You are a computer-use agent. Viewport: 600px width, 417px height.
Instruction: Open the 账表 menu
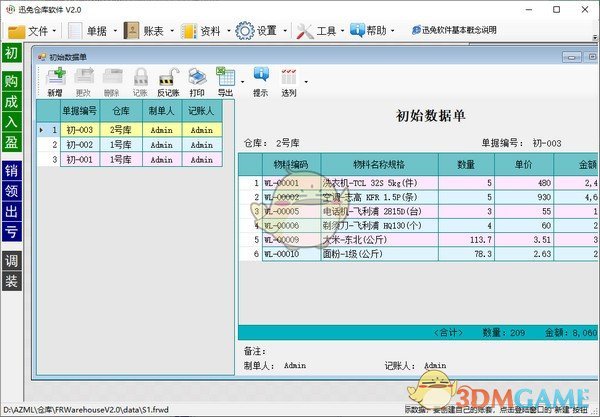[148, 31]
